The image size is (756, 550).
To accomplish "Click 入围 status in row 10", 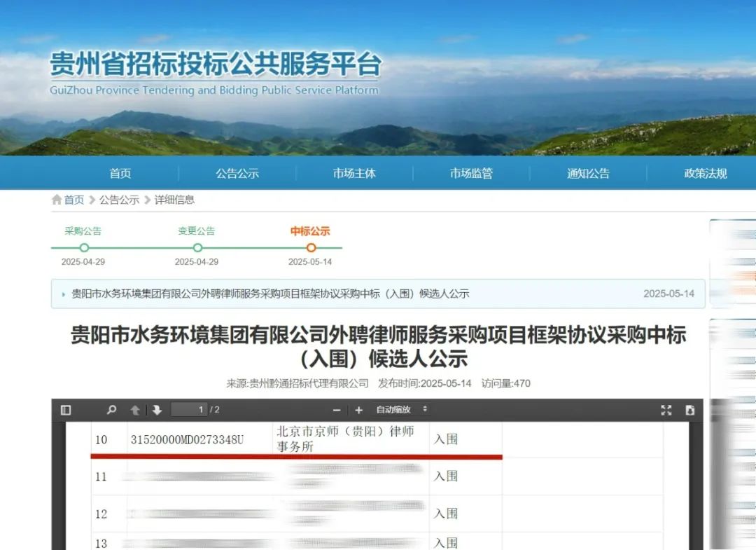I will pyautogui.click(x=446, y=439).
